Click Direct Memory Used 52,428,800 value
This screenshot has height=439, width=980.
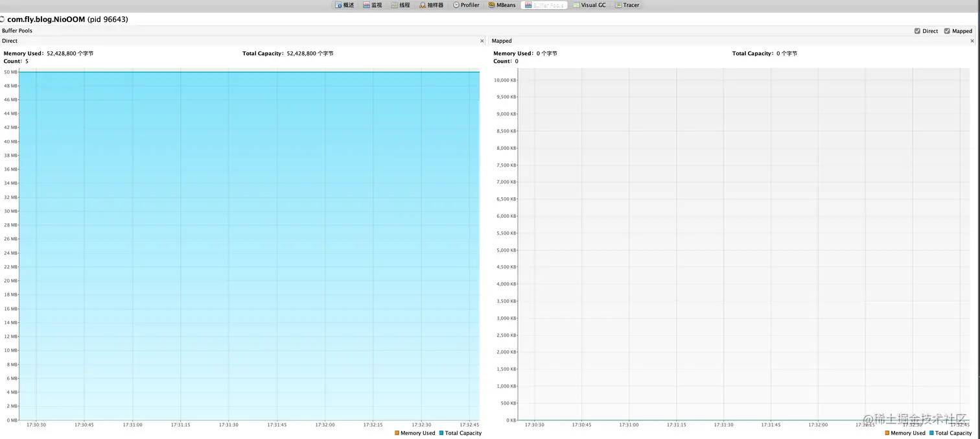click(70, 54)
